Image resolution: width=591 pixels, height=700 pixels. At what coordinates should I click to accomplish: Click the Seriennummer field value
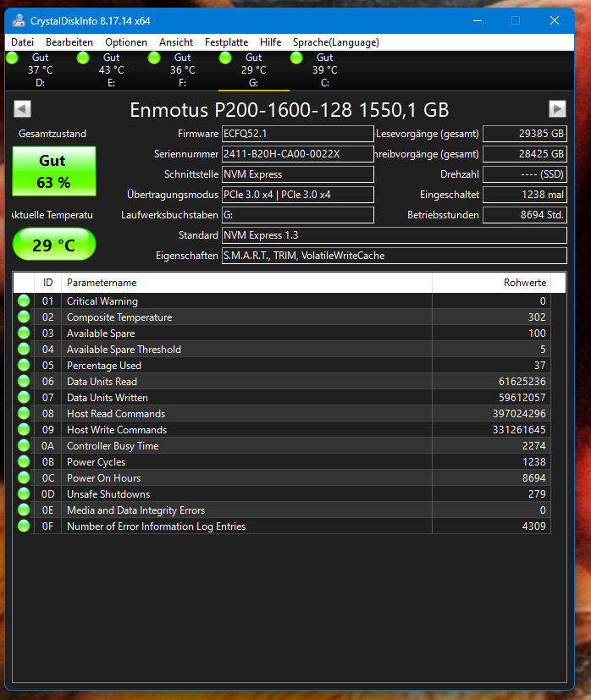coord(297,154)
